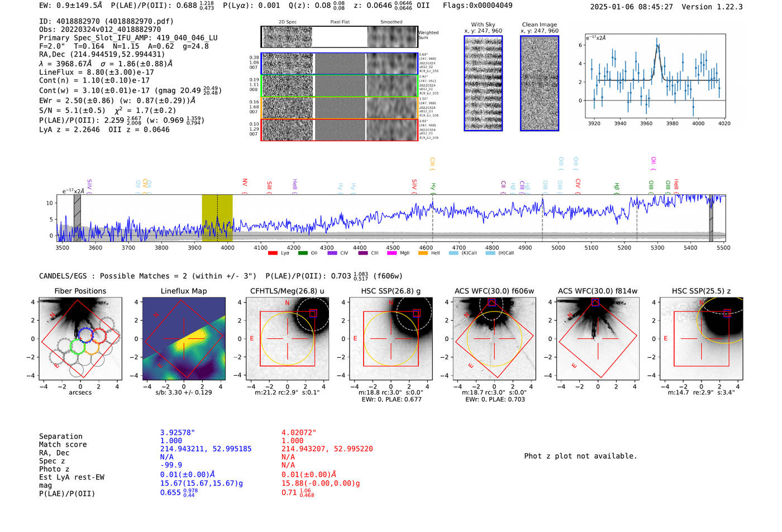
Task: Click the (K)CaII legend swatch
Action: pos(454,253)
